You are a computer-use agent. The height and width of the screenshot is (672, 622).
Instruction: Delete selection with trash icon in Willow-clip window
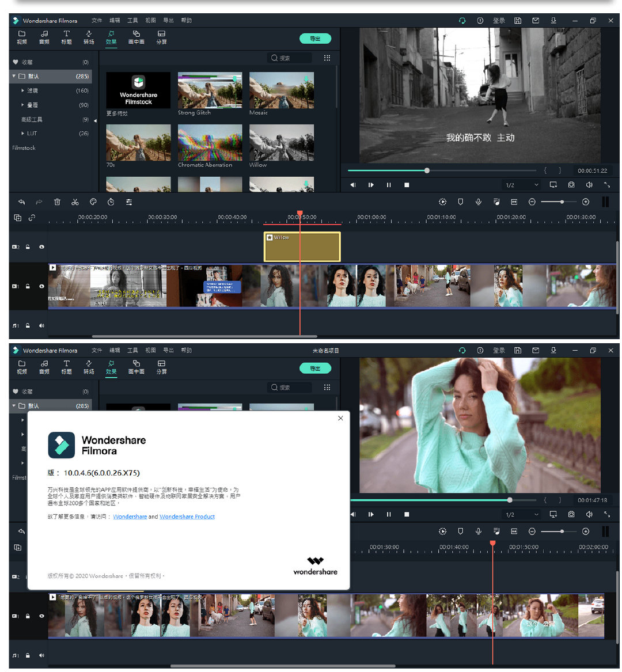tap(57, 202)
